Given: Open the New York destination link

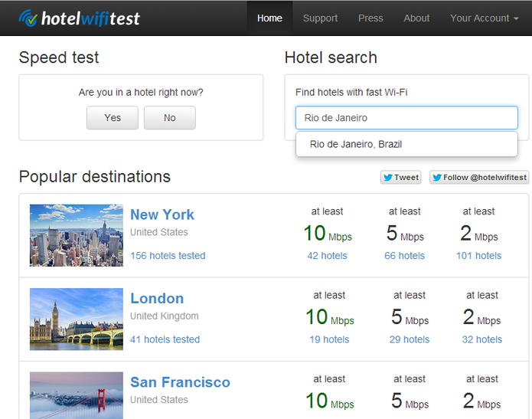Looking at the screenshot, I should tap(162, 214).
